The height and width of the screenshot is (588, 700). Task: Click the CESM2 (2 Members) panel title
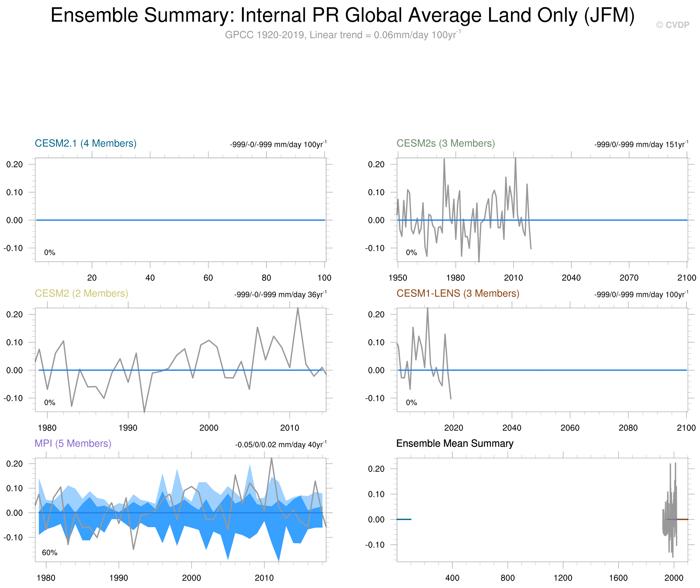(81, 293)
